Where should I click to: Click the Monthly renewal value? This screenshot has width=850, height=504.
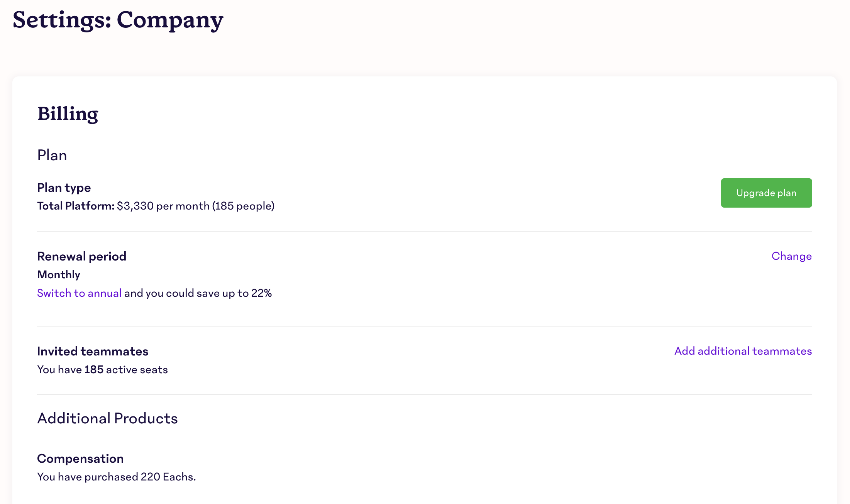coord(58,275)
